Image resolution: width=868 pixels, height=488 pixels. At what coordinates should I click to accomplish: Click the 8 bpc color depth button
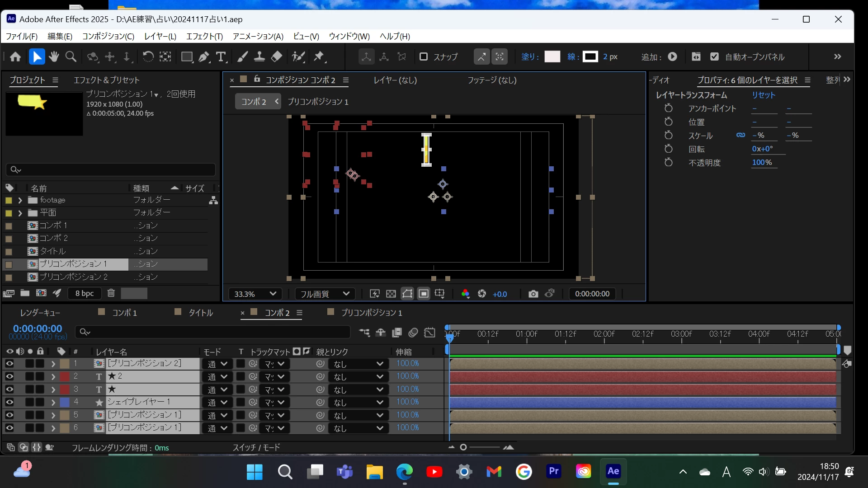pyautogui.click(x=85, y=293)
